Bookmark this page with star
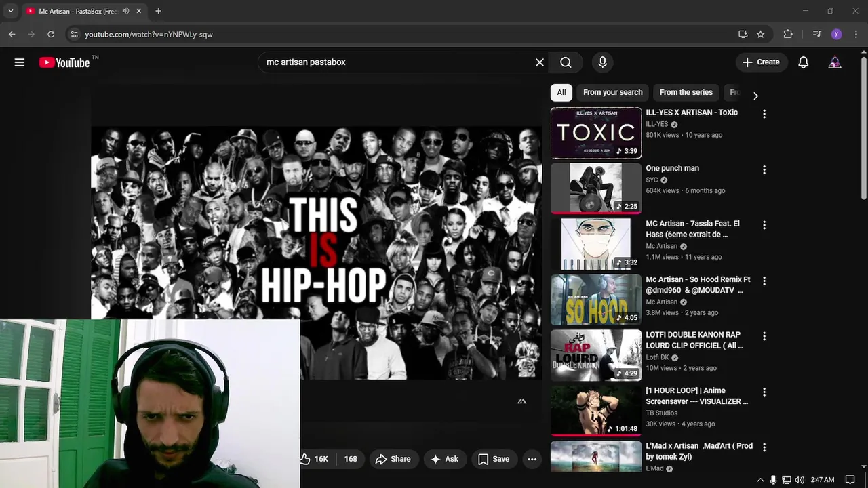 coord(761,34)
